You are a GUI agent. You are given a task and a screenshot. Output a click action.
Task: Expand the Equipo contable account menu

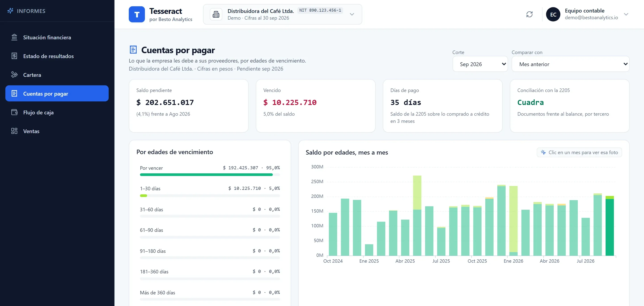click(626, 14)
